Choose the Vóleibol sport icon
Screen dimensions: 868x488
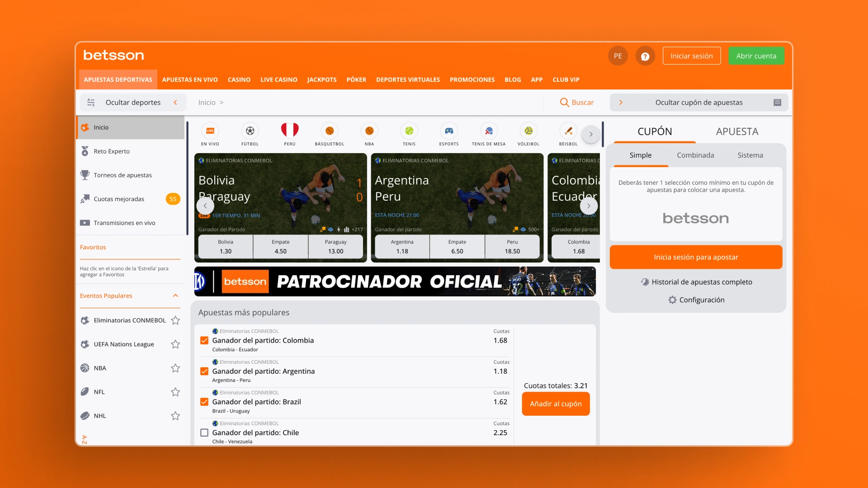tap(528, 131)
